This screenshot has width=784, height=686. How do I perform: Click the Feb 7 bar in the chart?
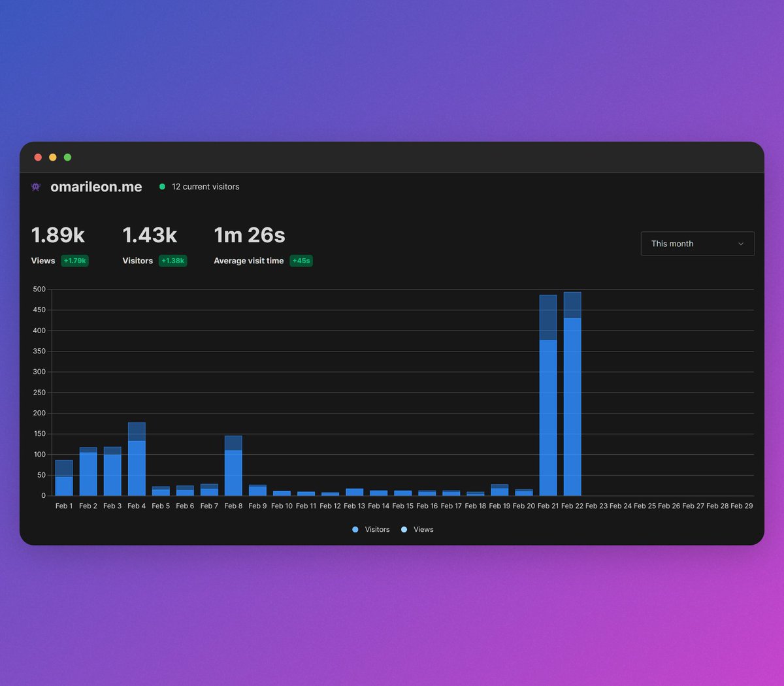point(209,490)
